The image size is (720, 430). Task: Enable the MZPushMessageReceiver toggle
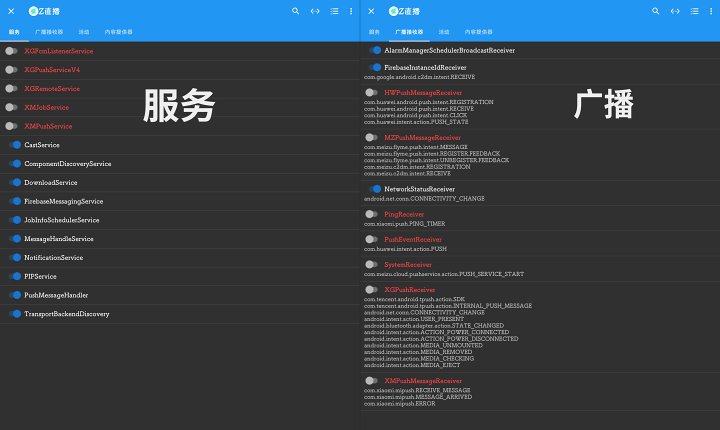(371, 137)
